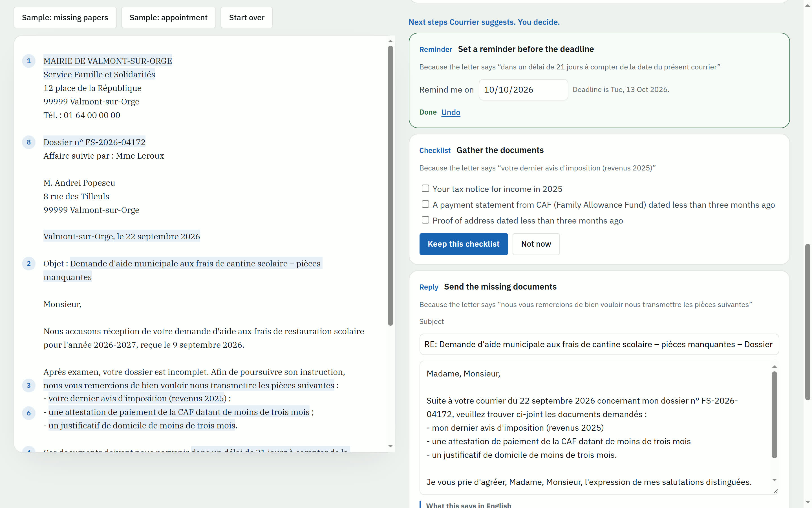Click annotation marker 3 beside pièces suivantes
Image resolution: width=812 pixels, height=508 pixels.
28,385
